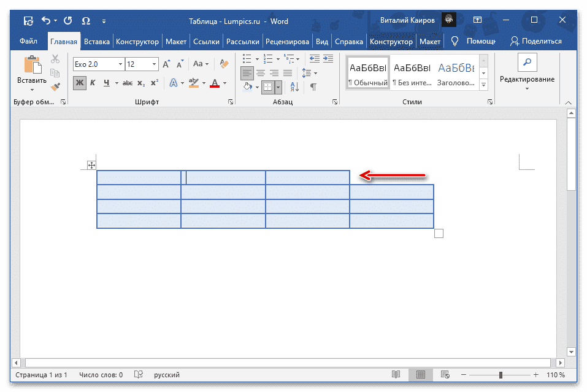
Task: Switch to the Вставка tab
Action: pyautogui.click(x=96, y=42)
